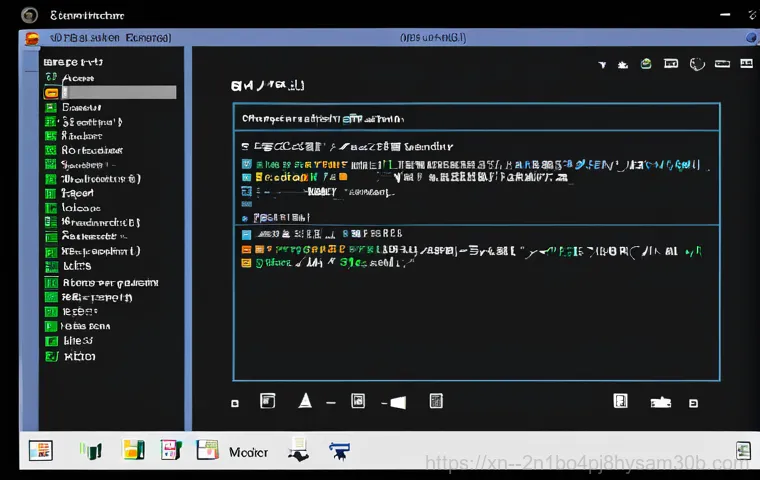Click the circular icon in top-right toolbar

(x=671, y=64)
